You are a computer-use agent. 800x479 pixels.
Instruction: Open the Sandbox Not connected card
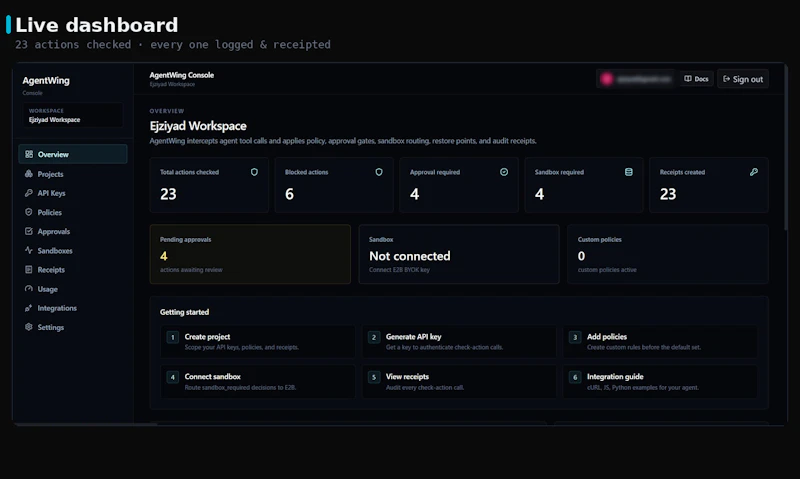tap(459, 254)
